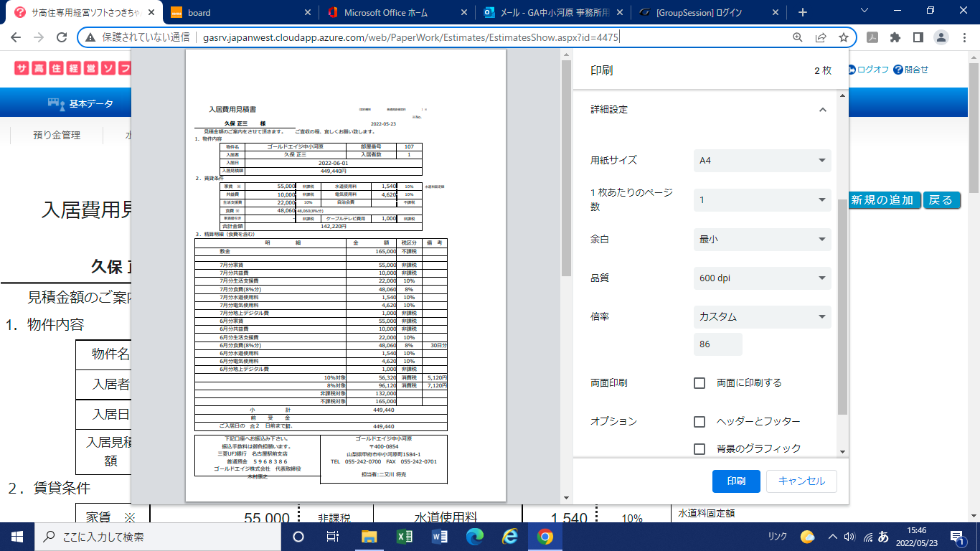Open Word from the taskbar

[x=440, y=537]
